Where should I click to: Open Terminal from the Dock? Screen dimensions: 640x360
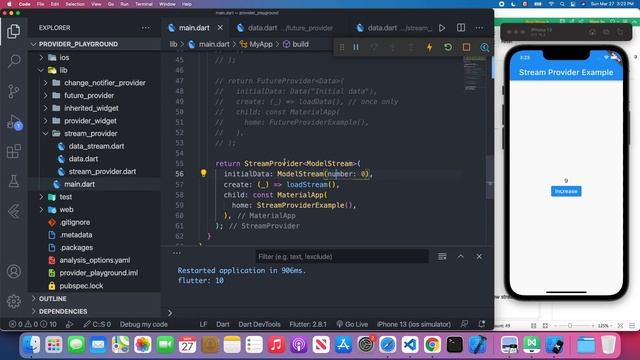[454, 345]
